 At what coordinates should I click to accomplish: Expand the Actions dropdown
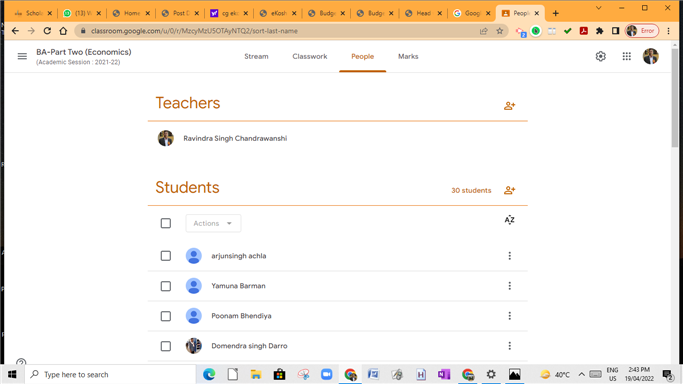pos(213,223)
